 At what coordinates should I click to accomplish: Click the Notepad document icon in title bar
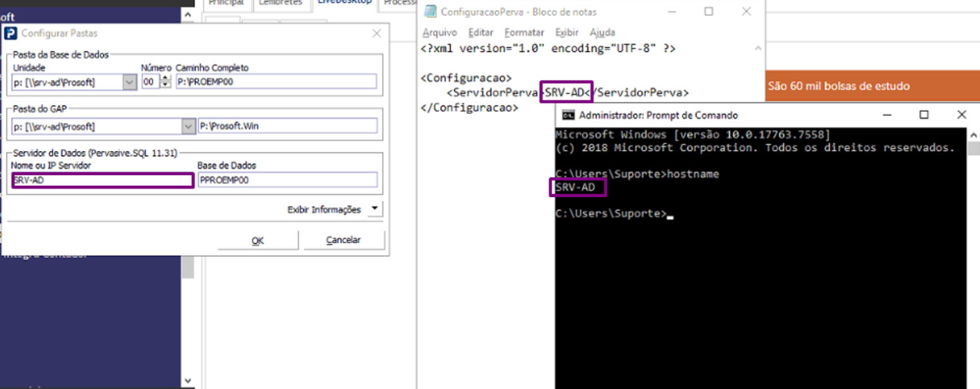(431, 11)
